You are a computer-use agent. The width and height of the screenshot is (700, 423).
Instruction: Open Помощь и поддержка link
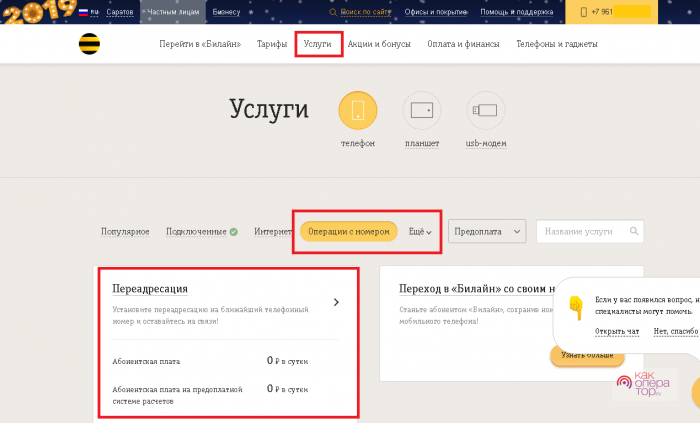[517, 12]
